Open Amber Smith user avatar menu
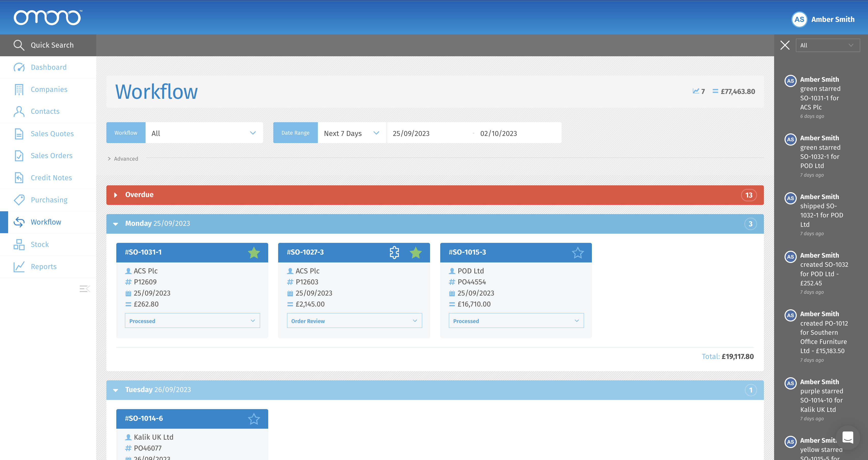The image size is (868, 460). click(799, 19)
